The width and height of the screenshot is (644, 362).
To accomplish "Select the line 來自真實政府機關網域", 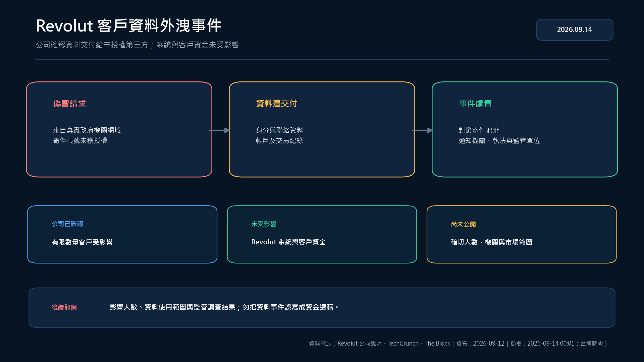I will [87, 130].
